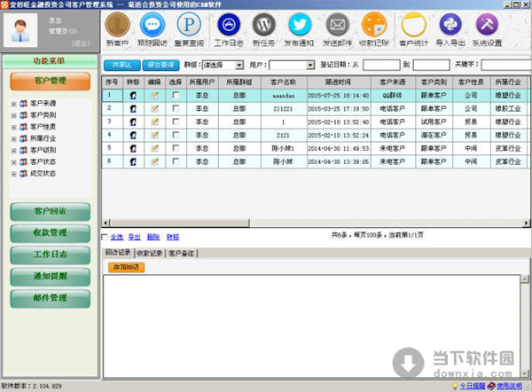Click the 导出 link below the table
Viewport: 532px width, 392px height.
(x=134, y=238)
